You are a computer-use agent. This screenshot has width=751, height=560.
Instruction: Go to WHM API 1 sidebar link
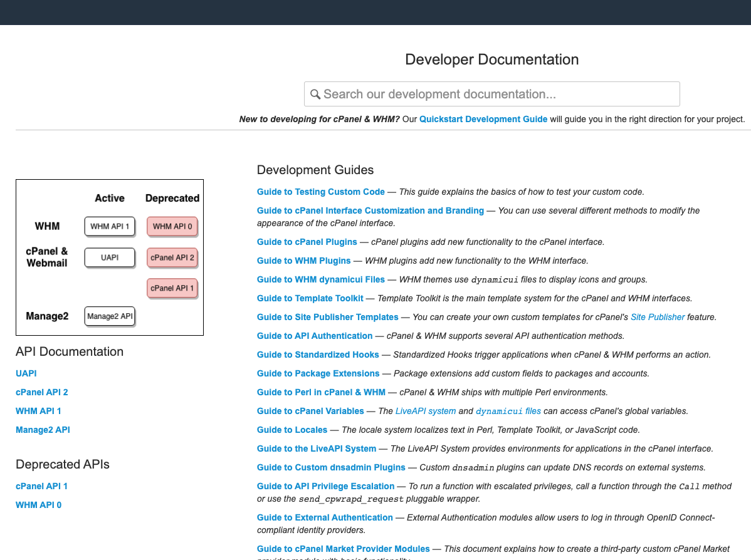38,411
